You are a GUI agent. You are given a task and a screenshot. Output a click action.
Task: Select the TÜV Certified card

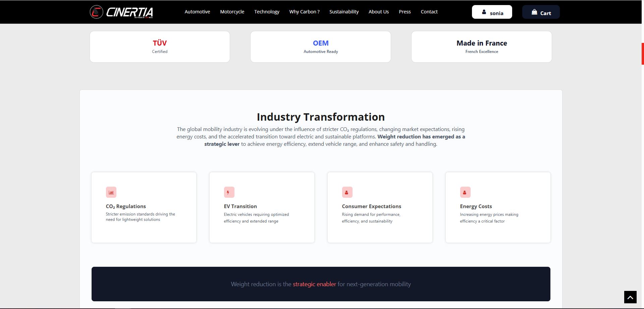[160, 47]
